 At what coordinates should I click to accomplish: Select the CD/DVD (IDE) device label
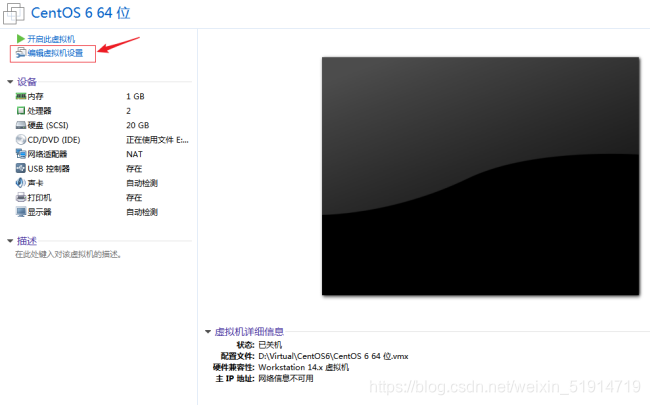point(54,140)
